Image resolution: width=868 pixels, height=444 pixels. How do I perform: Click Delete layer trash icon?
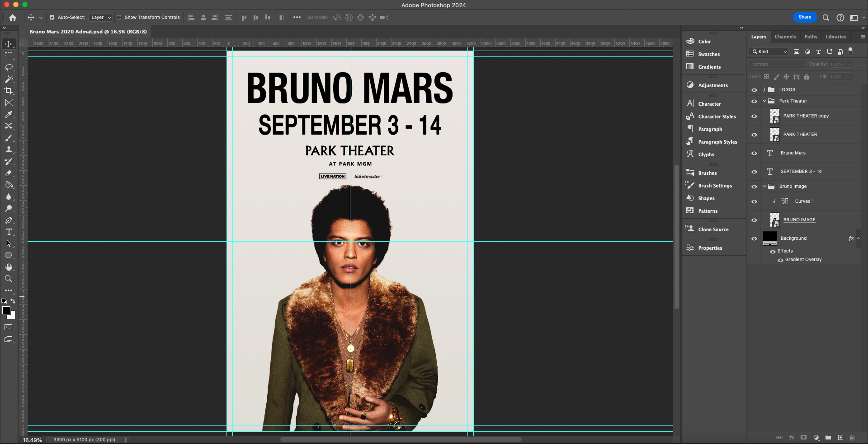pyautogui.click(x=852, y=437)
